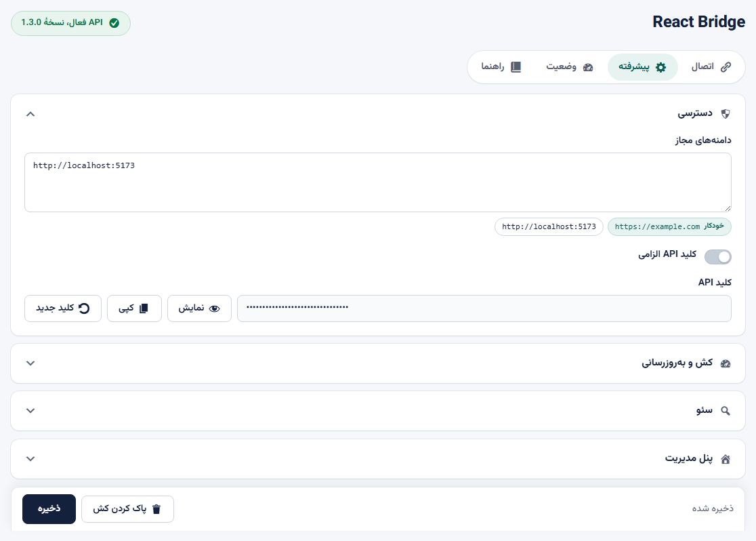Click the React Bridge title

[x=698, y=22]
